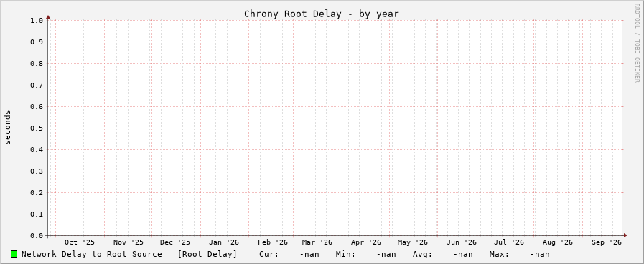644x264 pixels.
Task: Click the y-axis value 0.3
Action: pyautogui.click(x=37, y=171)
